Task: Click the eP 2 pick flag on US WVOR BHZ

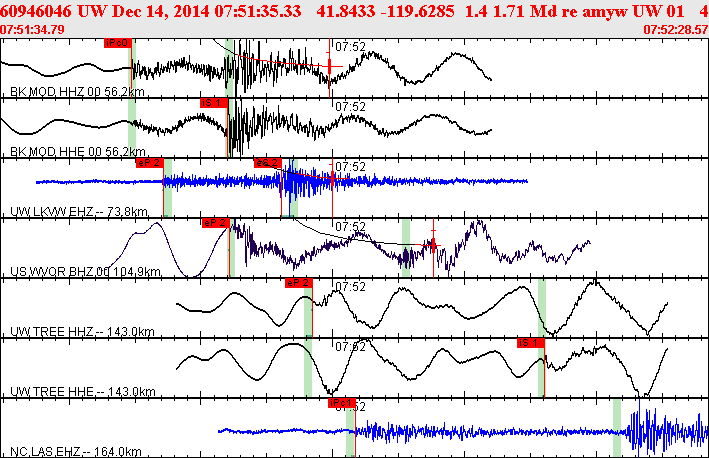Action: coord(216,223)
